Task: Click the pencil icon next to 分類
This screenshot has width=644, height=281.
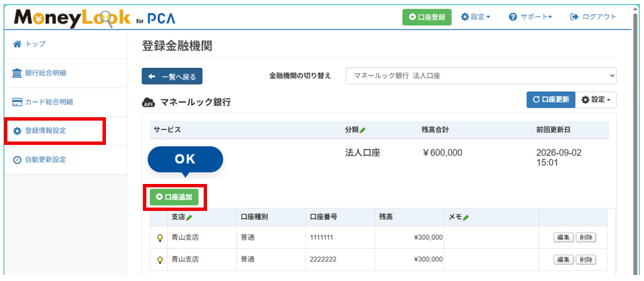Action: (363, 130)
